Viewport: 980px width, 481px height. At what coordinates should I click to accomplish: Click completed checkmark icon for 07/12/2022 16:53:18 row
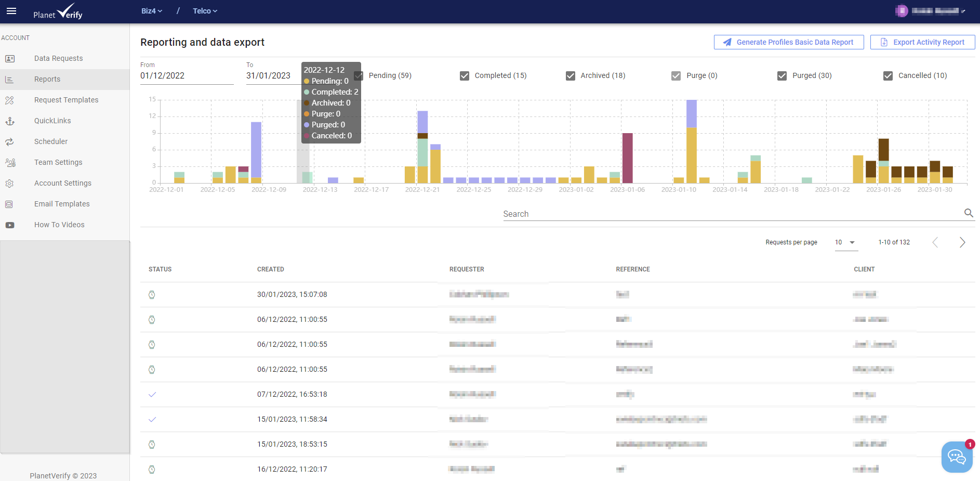[x=152, y=395]
